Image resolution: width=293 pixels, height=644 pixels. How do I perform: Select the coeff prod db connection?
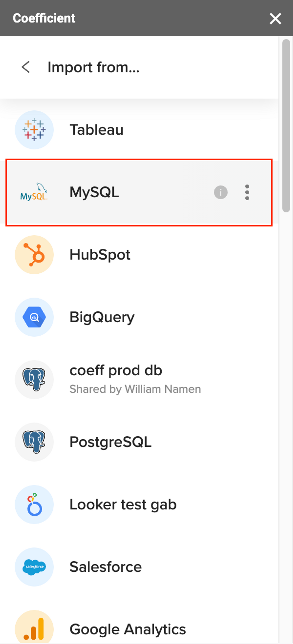point(116,370)
